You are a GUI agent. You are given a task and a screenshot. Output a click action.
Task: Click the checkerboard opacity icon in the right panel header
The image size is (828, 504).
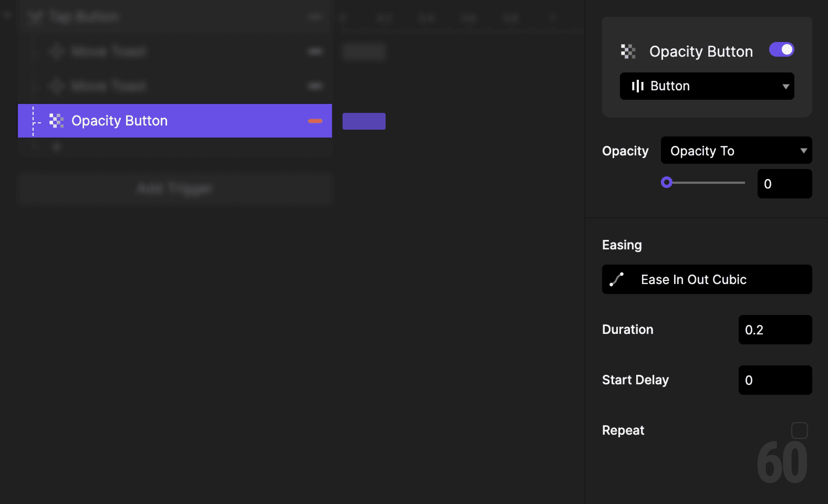[x=627, y=51]
